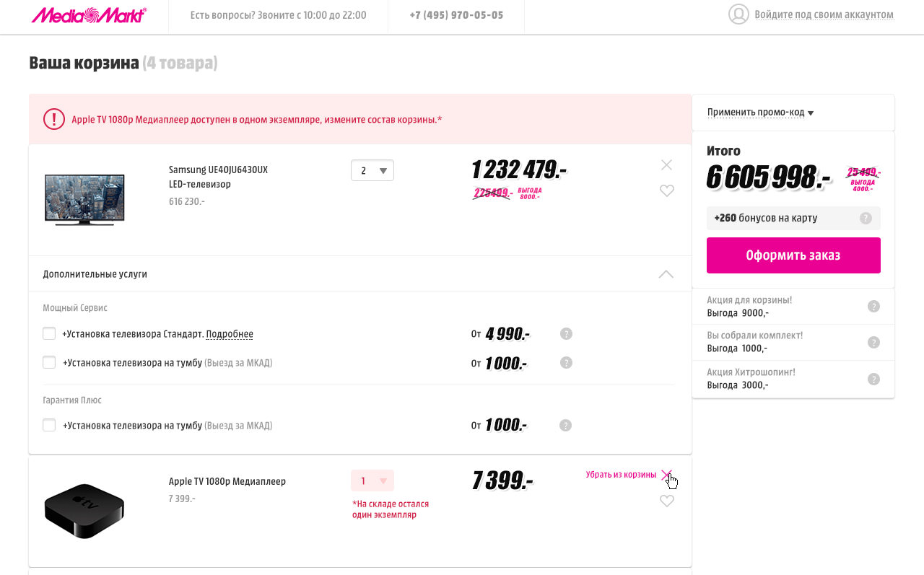The width and height of the screenshot is (924, 575).
Task: Click the Samsung TV product thumbnail
Action: [x=84, y=198]
